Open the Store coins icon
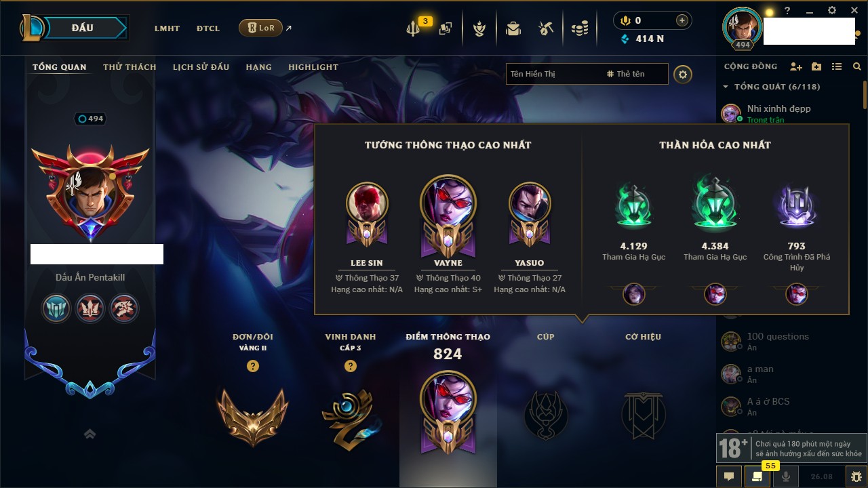The width and height of the screenshot is (868, 488). [579, 28]
